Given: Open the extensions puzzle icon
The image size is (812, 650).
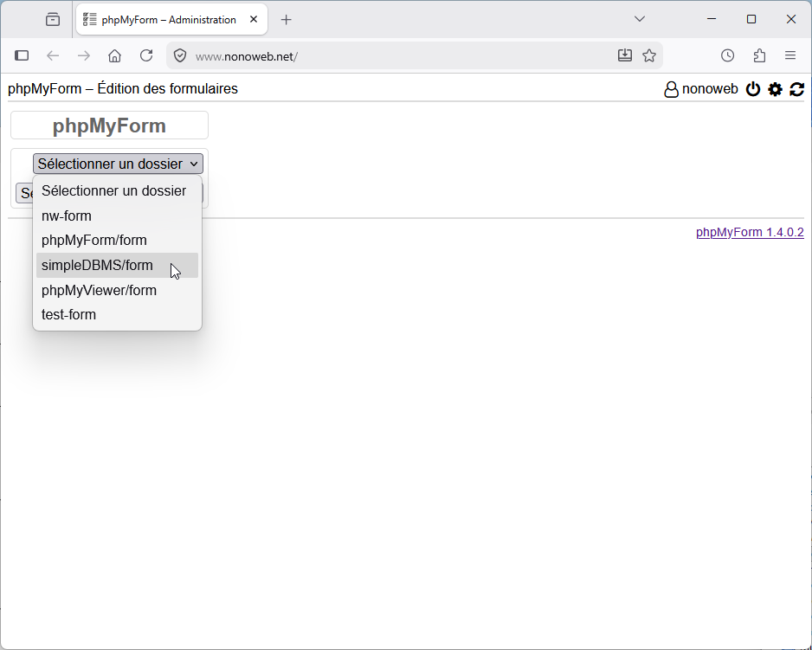Looking at the screenshot, I should pyautogui.click(x=759, y=55).
